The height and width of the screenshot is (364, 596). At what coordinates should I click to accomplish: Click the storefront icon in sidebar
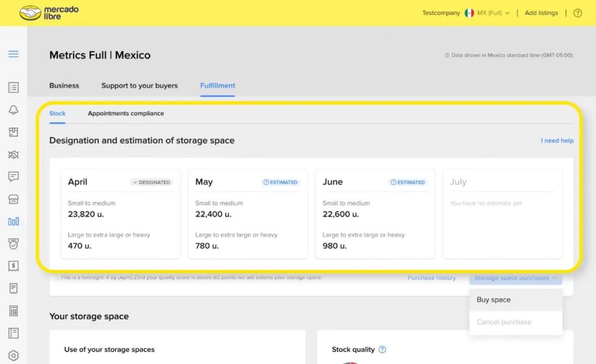click(13, 199)
